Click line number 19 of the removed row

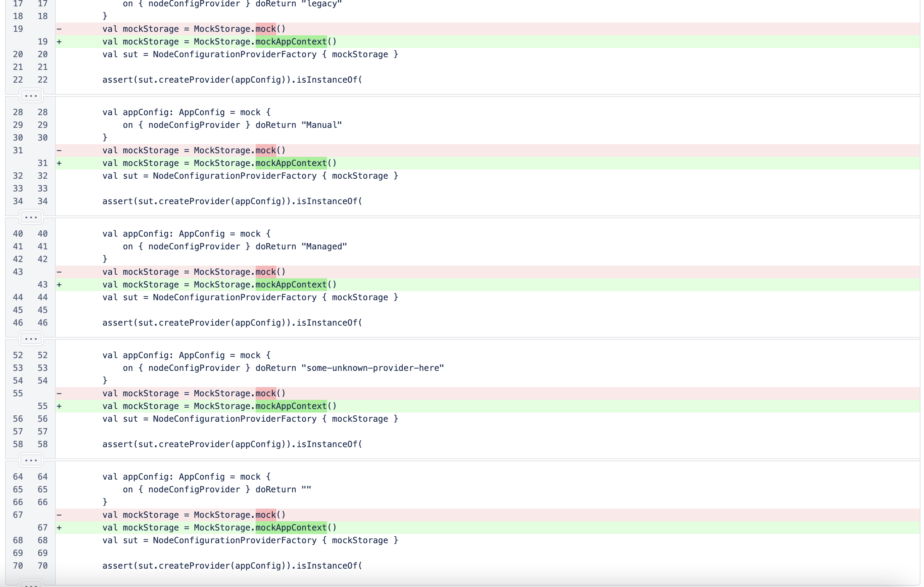tap(18, 29)
